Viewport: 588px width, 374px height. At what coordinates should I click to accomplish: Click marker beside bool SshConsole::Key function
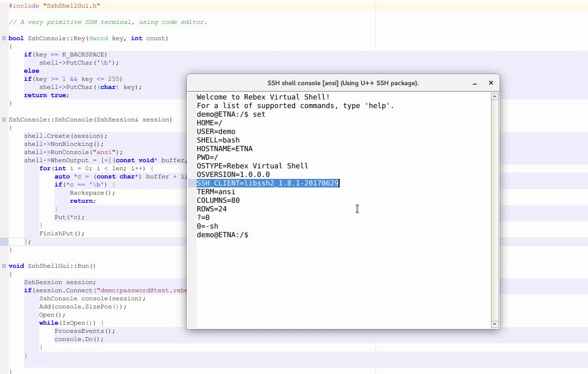[4, 38]
